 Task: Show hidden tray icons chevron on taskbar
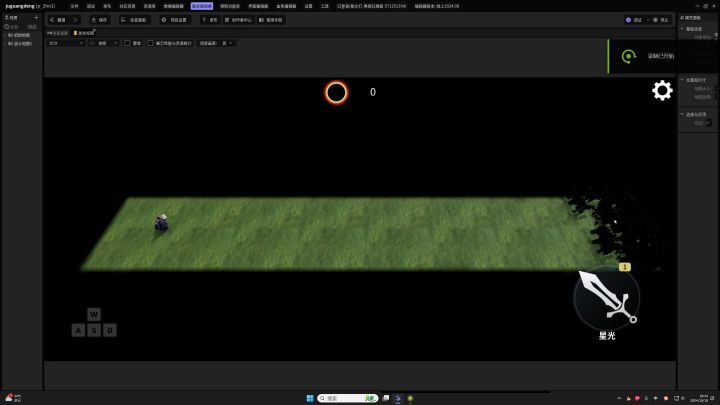coord(619,398)
